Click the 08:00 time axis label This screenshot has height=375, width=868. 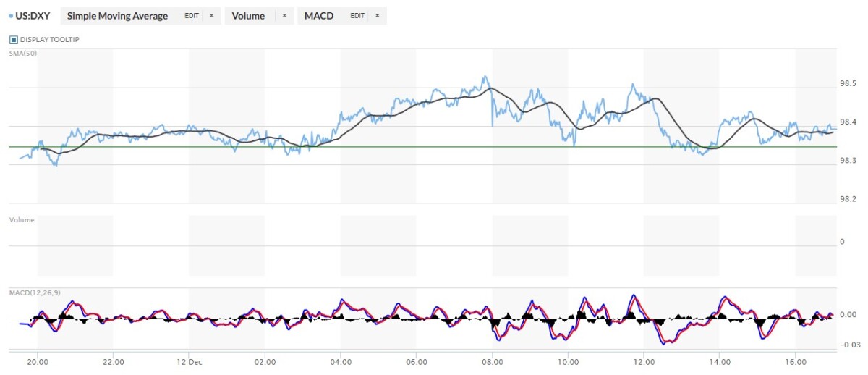coord(492,362)
